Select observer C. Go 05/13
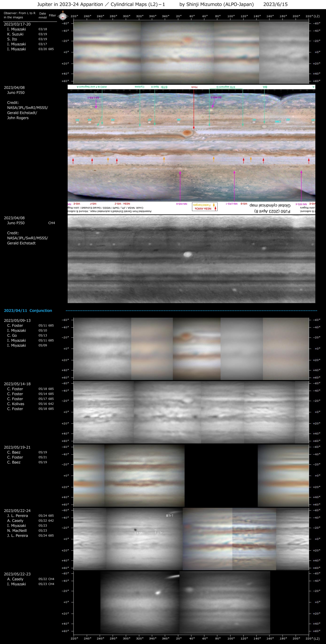This screenshot has height=644, width=326. [x=27, y=335]
